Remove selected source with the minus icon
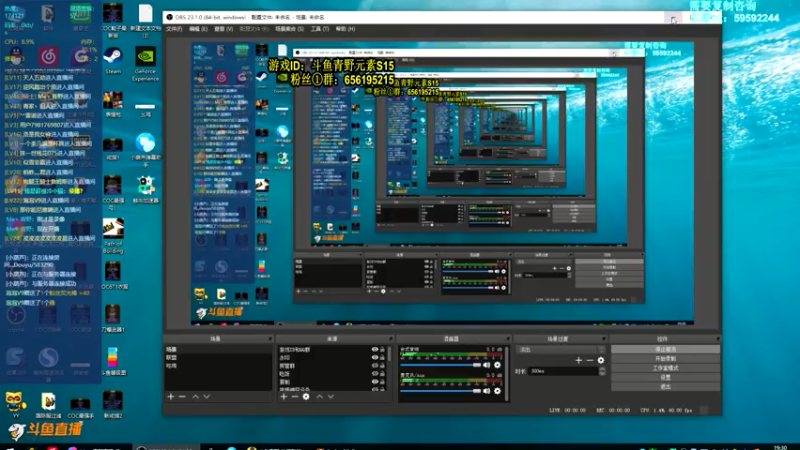Viewport: 800px width, 450px height. [295, 396]
